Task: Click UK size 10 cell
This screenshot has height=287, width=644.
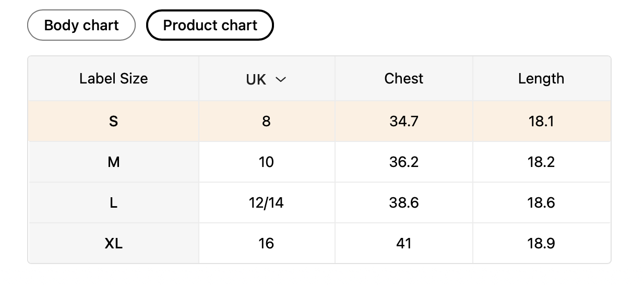Action: point(266,162)
